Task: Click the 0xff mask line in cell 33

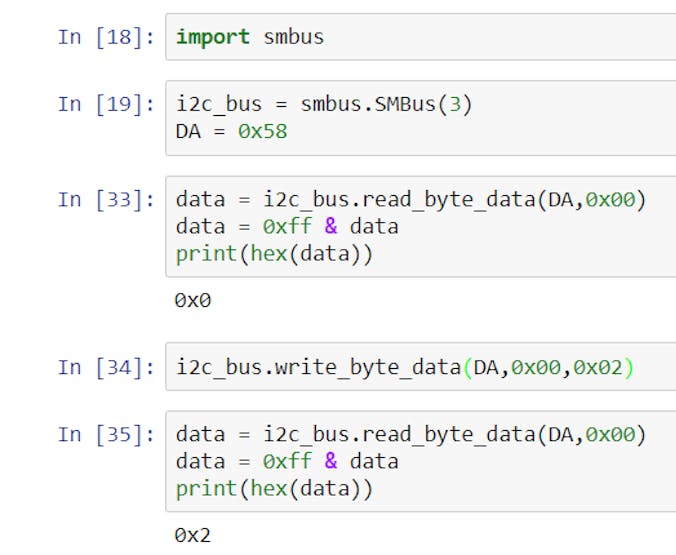Action: tap(287, 226)
